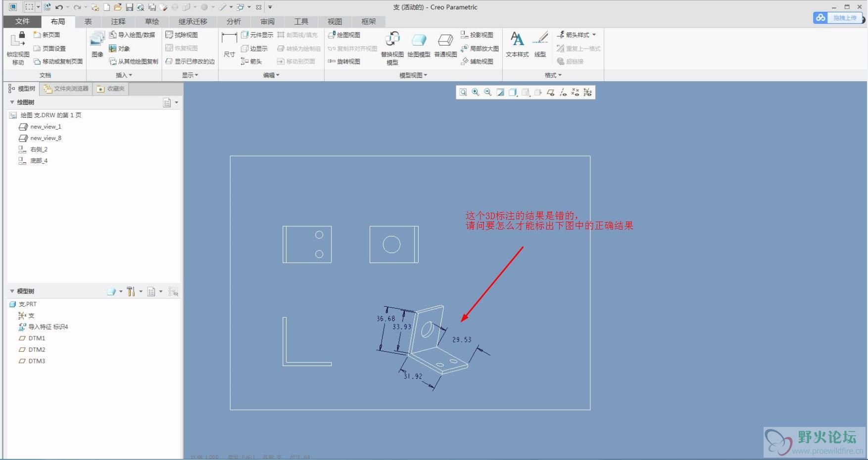Click the 局部放大图 detailed view button
The height and width of the screenshot is (460, 868).
tap(480, 48)
